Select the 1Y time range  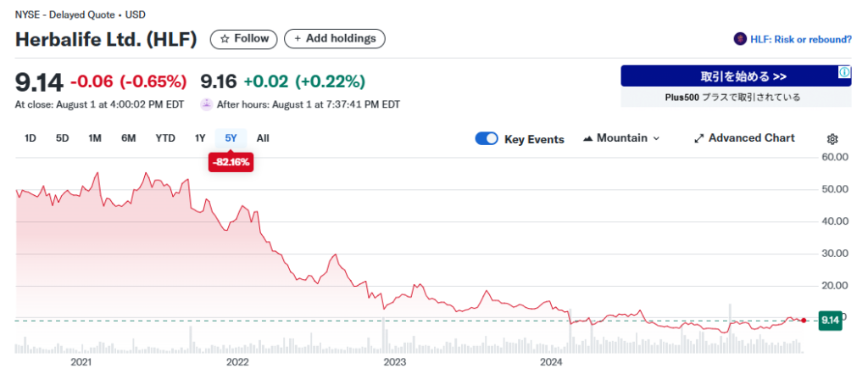(200, 138)
